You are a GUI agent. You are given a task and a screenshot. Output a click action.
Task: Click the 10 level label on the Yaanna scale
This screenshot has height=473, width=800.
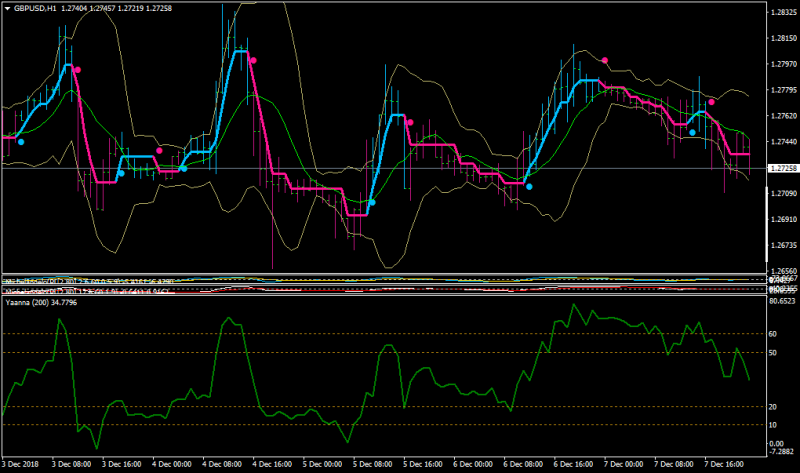click(x=773, y=426)
